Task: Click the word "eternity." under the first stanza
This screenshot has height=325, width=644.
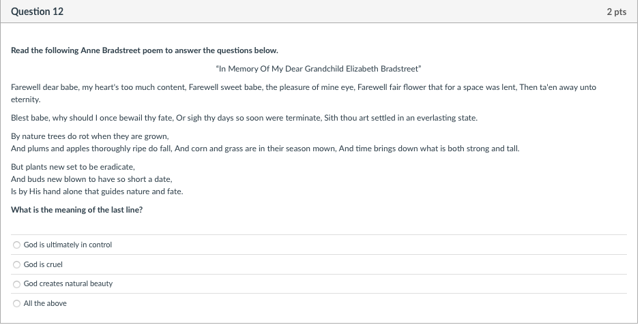Action: coord(26,99)
